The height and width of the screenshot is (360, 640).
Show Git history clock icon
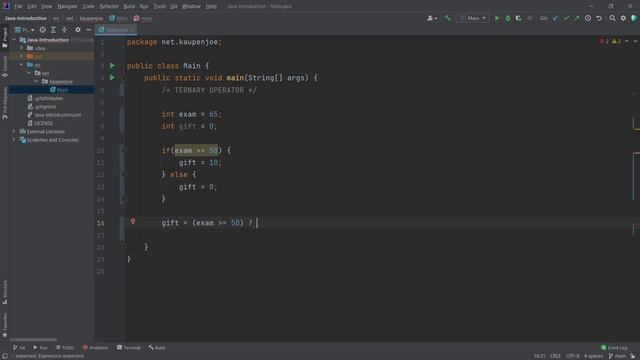588,18
